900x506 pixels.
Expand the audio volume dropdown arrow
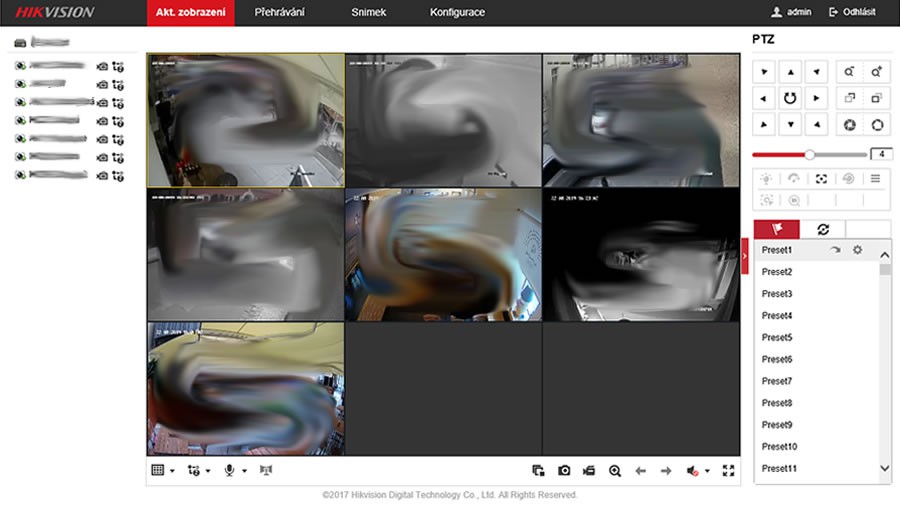click(x=708, y=471)
